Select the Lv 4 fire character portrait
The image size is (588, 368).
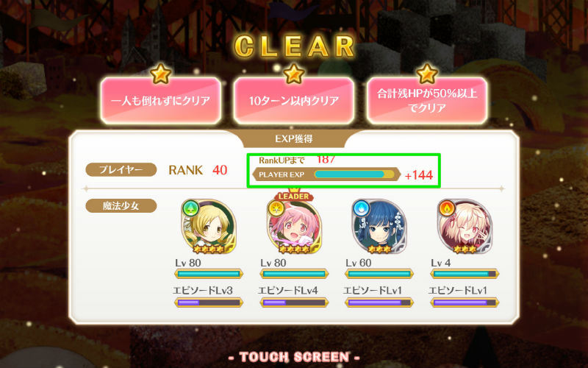click(x=465, y=227)
